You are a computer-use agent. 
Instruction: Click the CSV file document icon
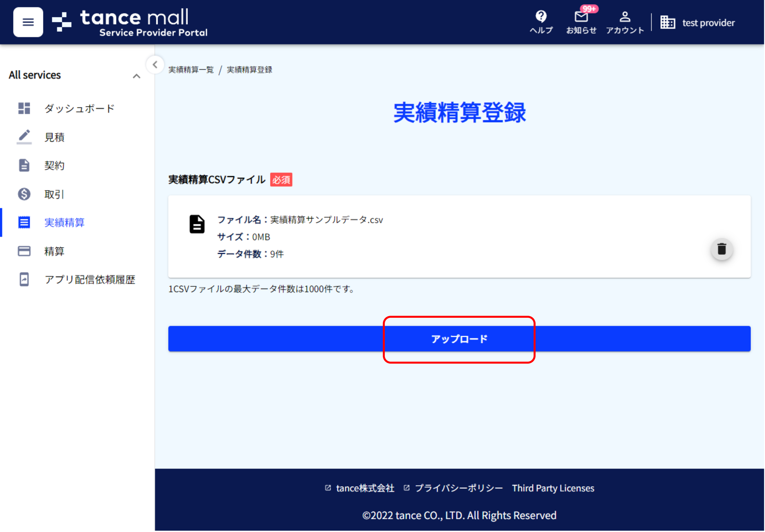(197, 224)
